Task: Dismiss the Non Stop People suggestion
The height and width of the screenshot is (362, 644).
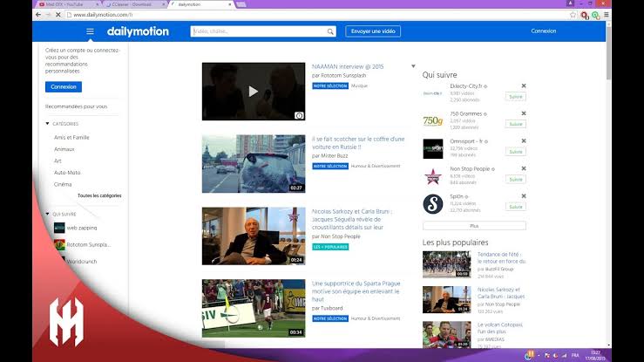Action: point(524,168)
